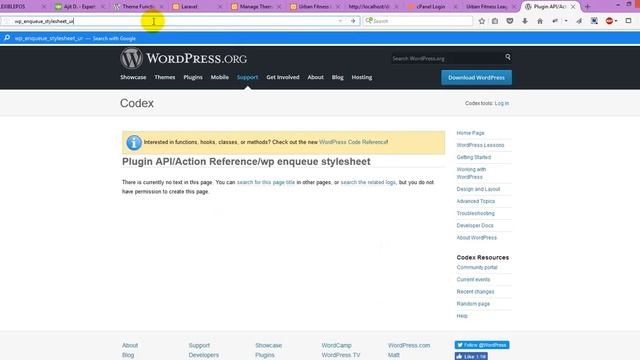Click the search for this page title link
This screenshot has height=360, width=640.
[x=266, y=182]
